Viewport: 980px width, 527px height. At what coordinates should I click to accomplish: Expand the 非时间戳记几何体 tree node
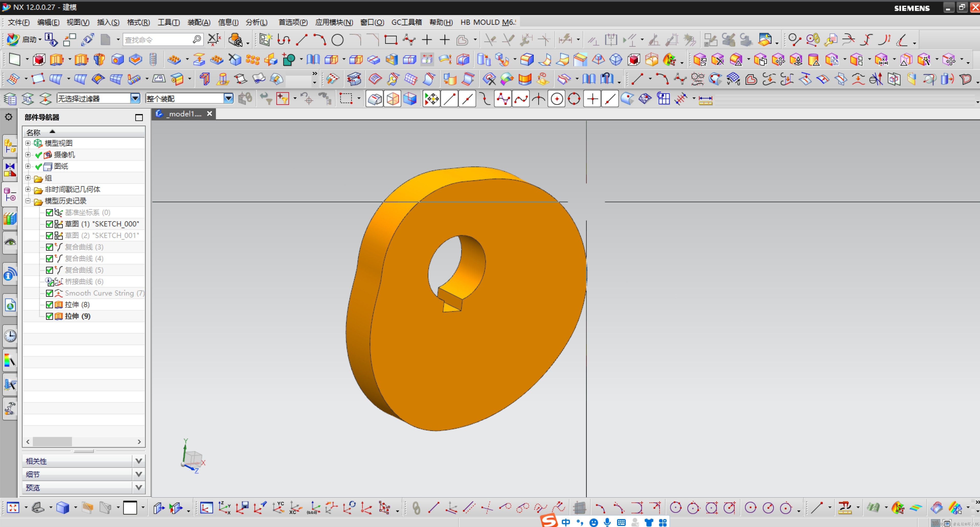(x=28, y=189)
